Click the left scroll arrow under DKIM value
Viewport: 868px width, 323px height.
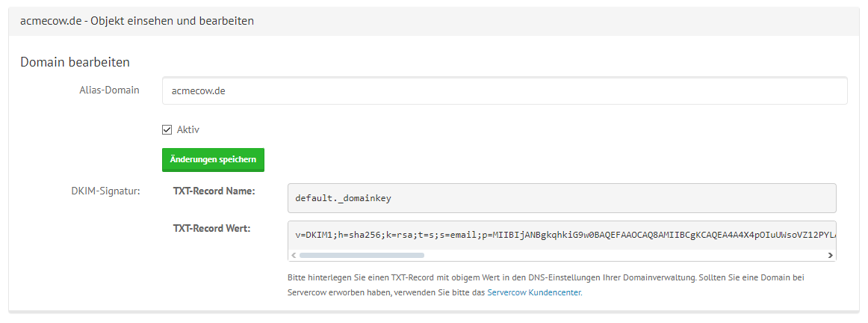point(293,255)
